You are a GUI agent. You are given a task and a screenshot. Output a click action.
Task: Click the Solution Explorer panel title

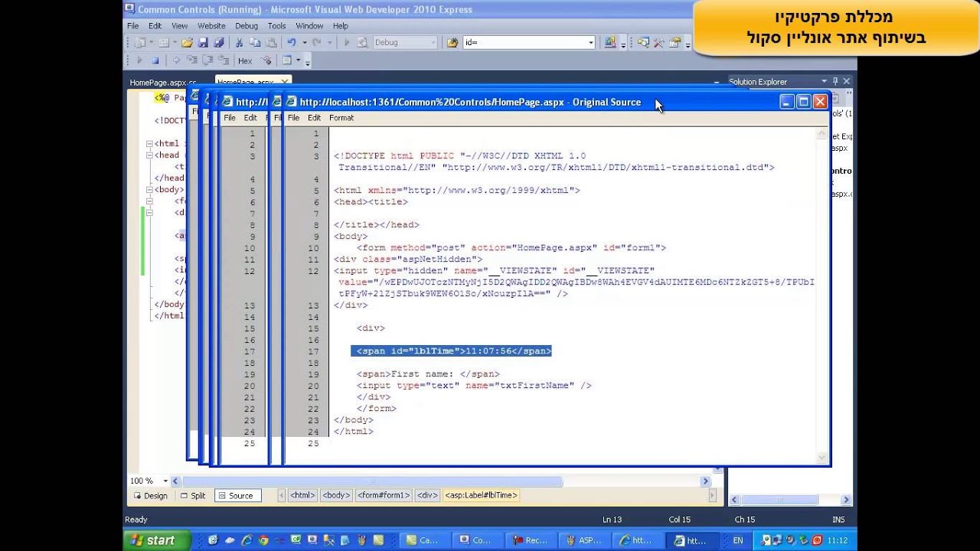coord(758,82)
